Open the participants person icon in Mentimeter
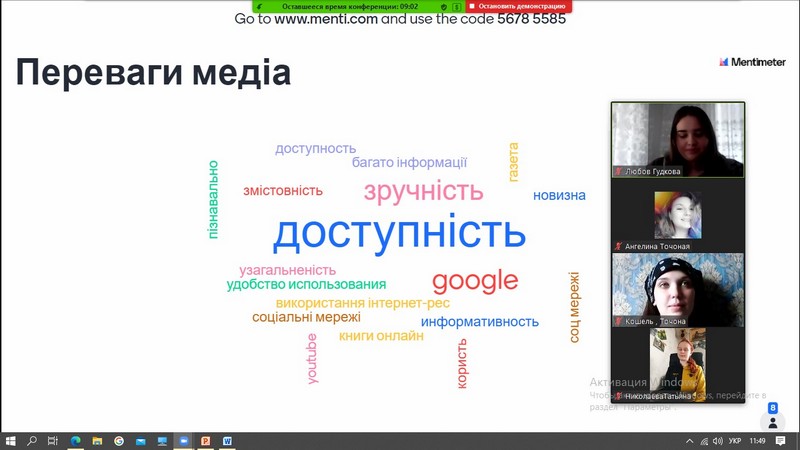 coord(772,422)
